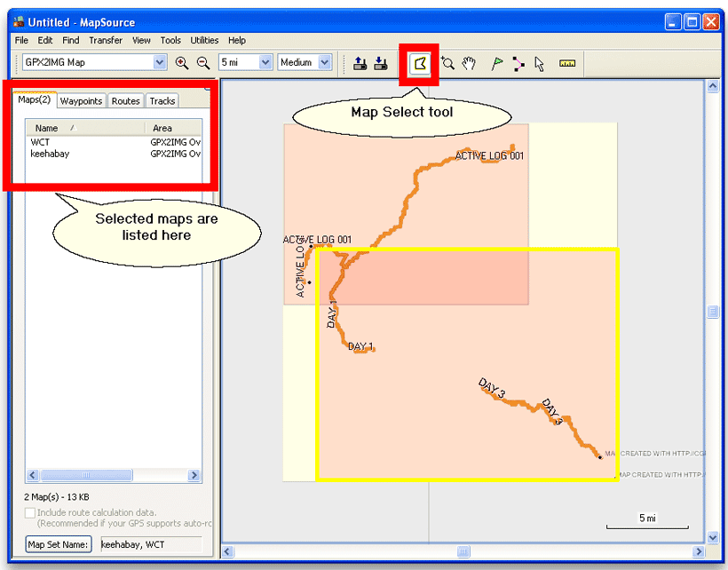The image size is (728, 570).
Task: Click the MapSource title bar app icon
Action: click(x=19, y=22)
